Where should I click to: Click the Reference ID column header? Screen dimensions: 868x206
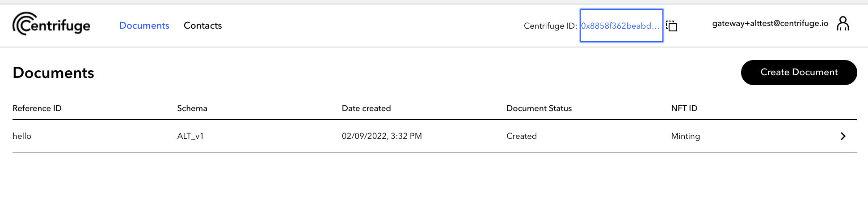point(37,108)
